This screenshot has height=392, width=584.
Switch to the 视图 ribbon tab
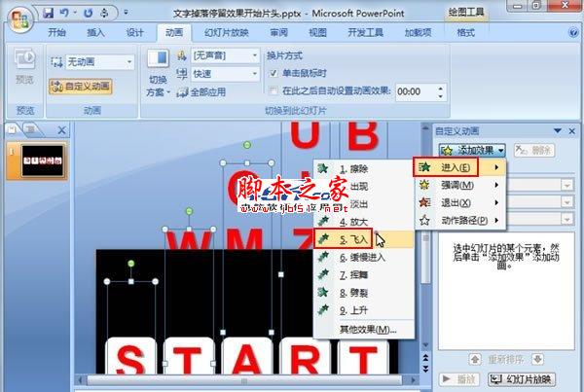(x=317, y=33)
